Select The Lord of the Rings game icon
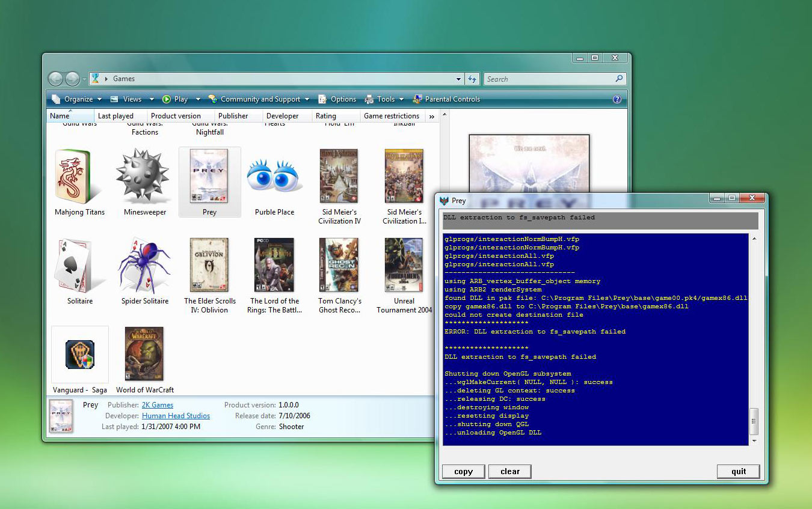The width and height of the screenshot is (812, 509). (274, 265)
